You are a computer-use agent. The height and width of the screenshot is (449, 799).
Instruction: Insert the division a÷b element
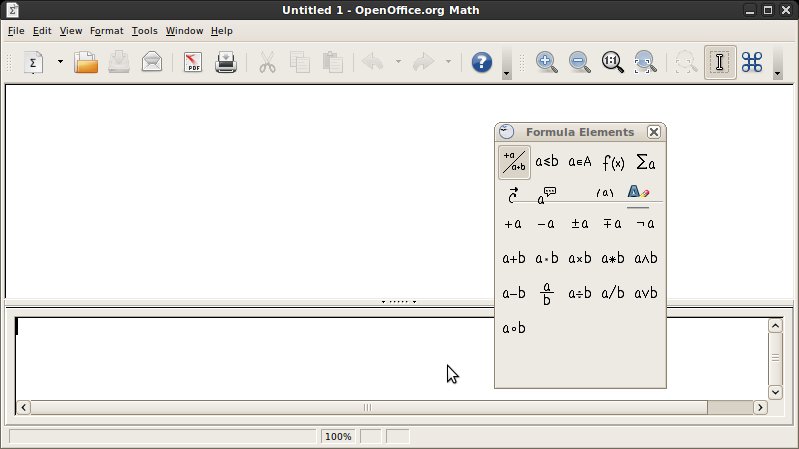pyautogui.click(x=580, y=294)
